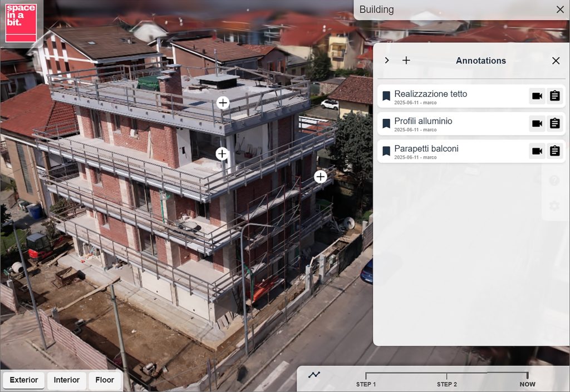Switch to Floor view

[105, 380]
